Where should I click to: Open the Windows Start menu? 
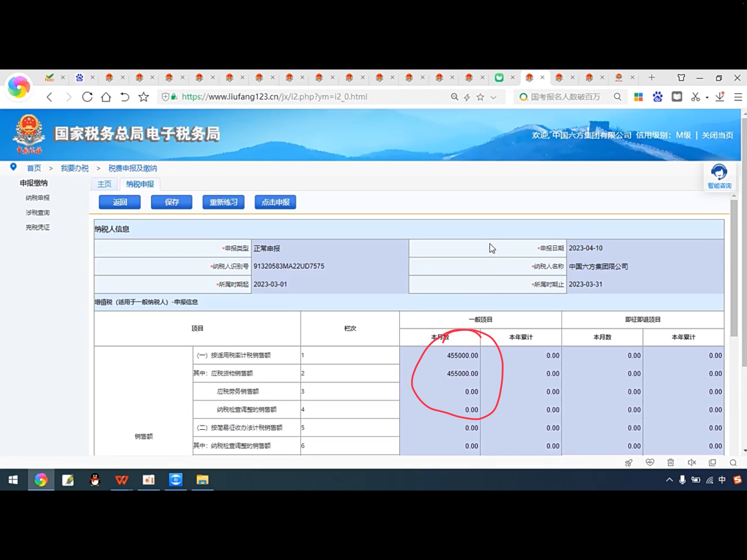pyautogui.click(x=13, y=480)
